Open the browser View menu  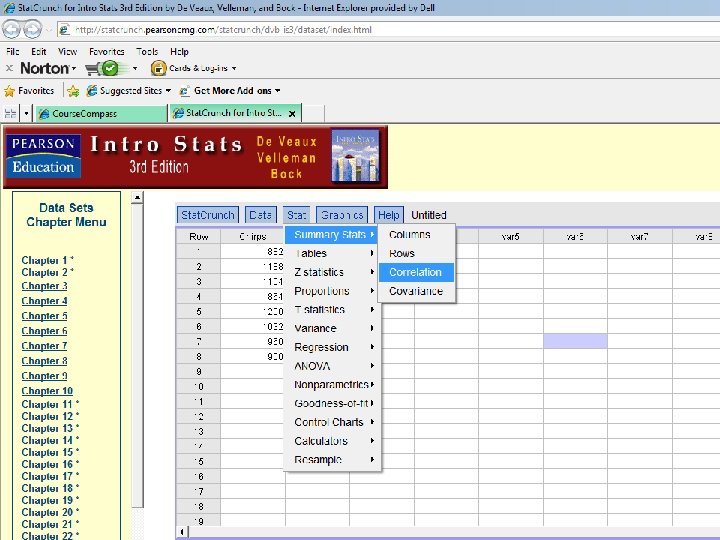click(x=67, y=51)
